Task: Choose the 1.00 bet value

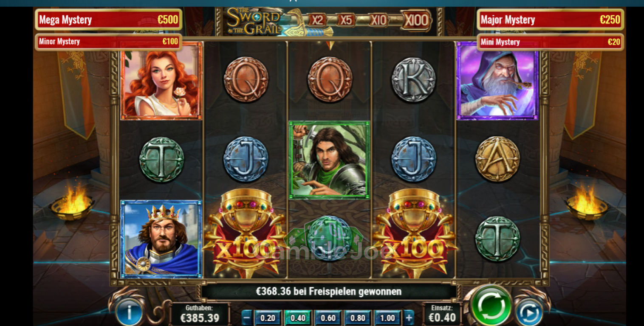Action: [x=387, y=318]
